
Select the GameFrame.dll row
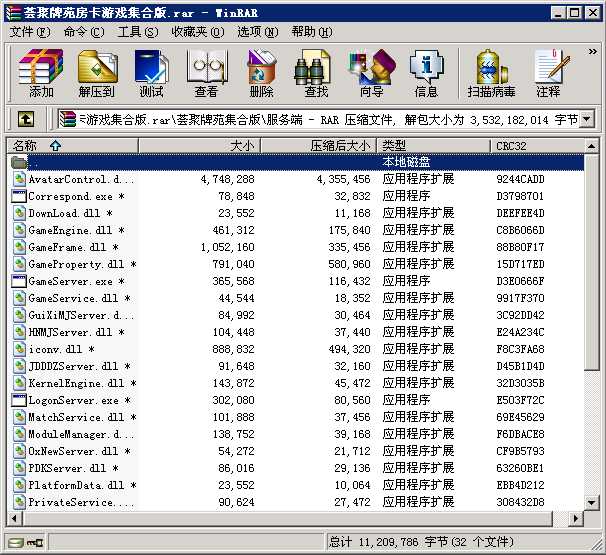296,247
